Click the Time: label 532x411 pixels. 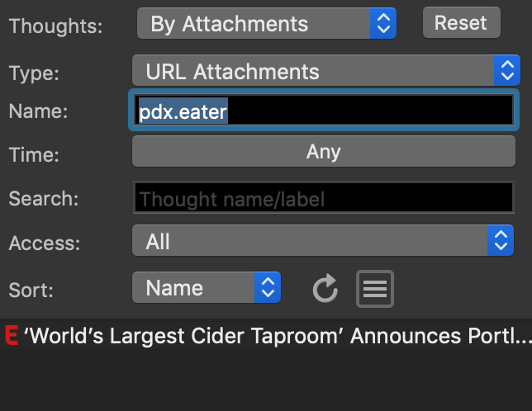click(34, 154)
